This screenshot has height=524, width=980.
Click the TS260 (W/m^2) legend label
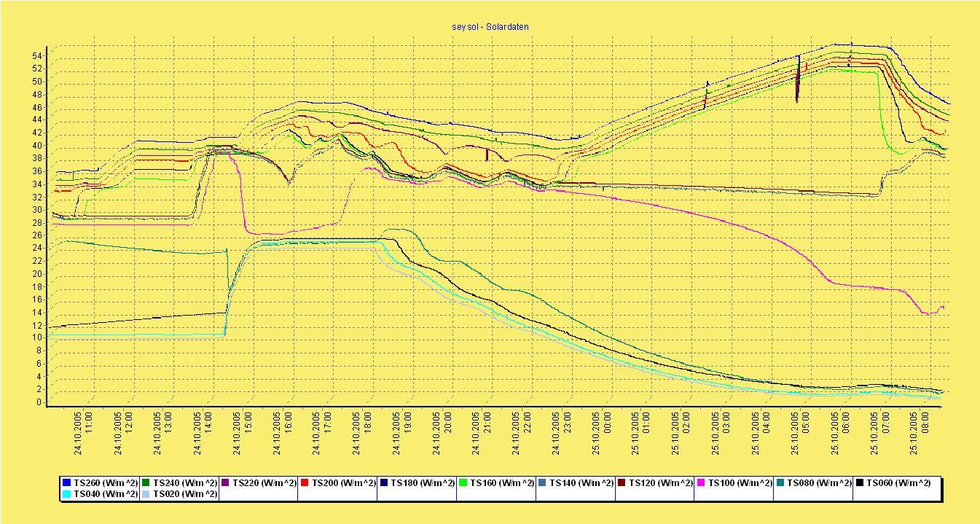click(x=105, y=483)
